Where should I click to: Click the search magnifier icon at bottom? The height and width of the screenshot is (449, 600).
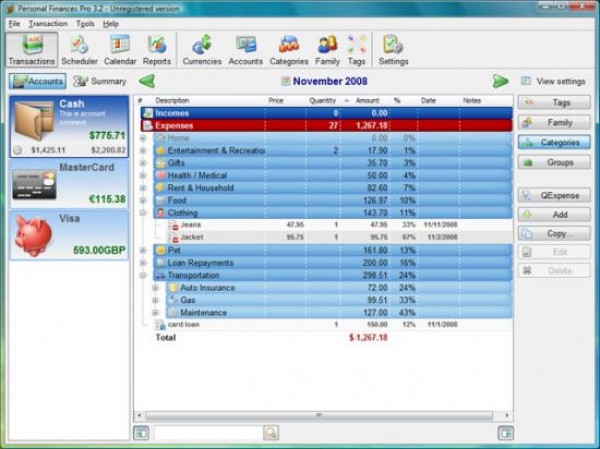click(271, 433)
